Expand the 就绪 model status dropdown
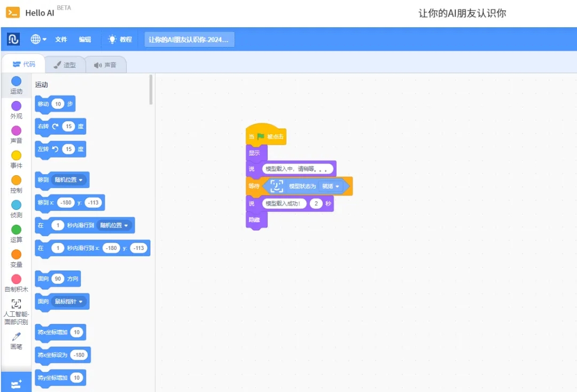The image size is (577, 392). pos(330,186)
